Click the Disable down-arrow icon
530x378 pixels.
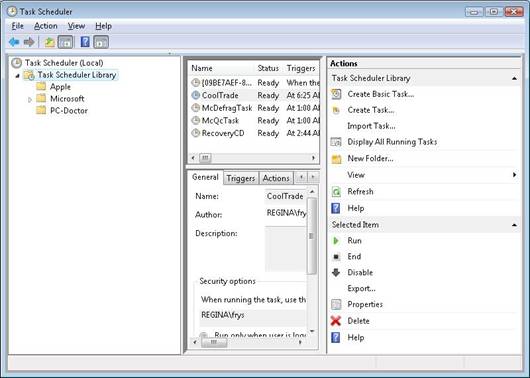pyautogui.click(x=336, y=273)
